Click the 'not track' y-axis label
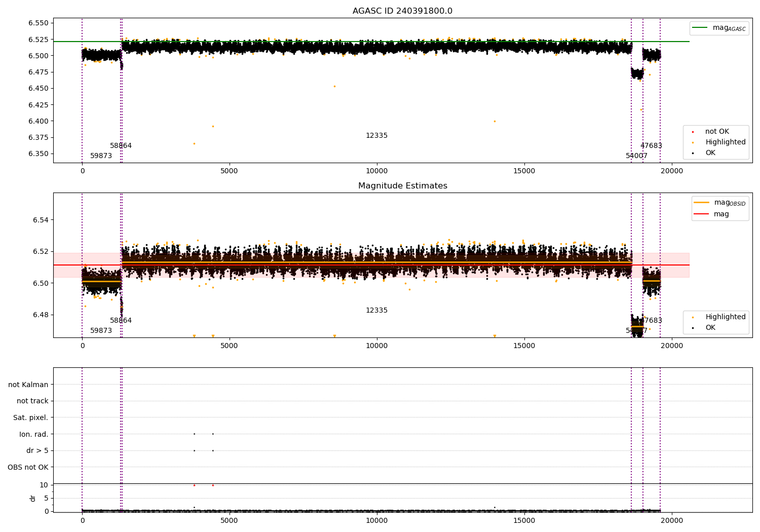 click(32, 401)
